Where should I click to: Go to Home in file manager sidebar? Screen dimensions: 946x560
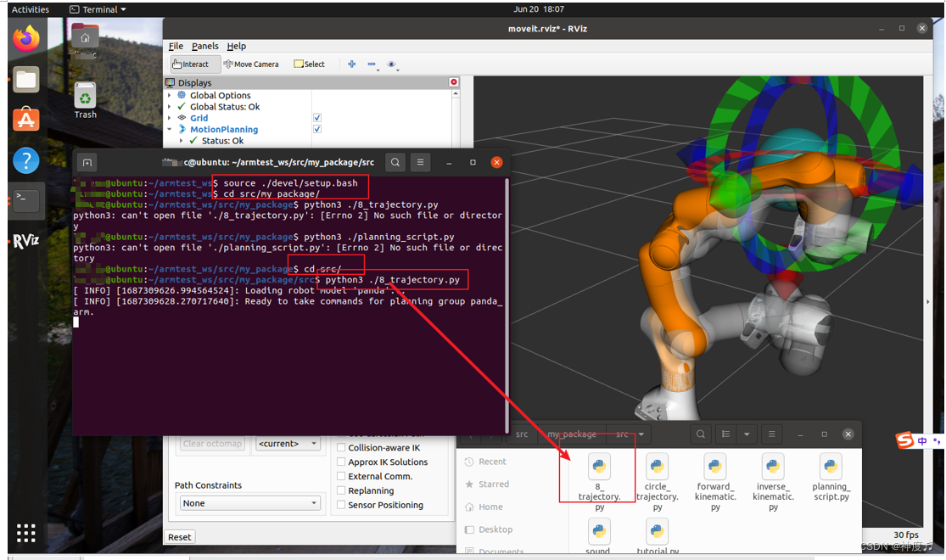click(x=490, y=507)
